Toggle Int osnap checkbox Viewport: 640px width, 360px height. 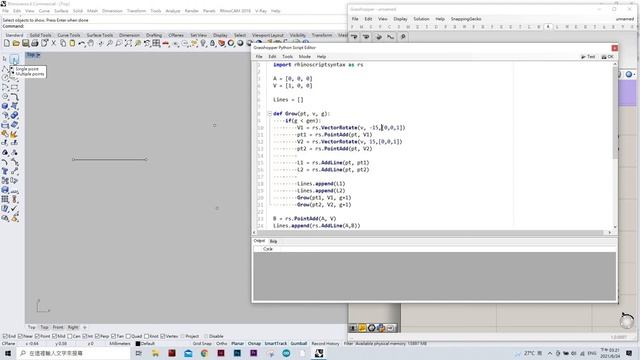85,336
